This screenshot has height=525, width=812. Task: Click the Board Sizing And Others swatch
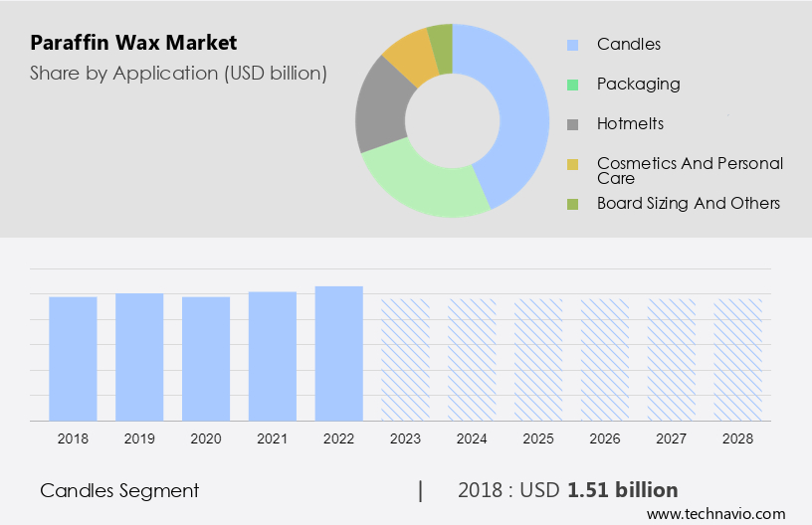572,204
